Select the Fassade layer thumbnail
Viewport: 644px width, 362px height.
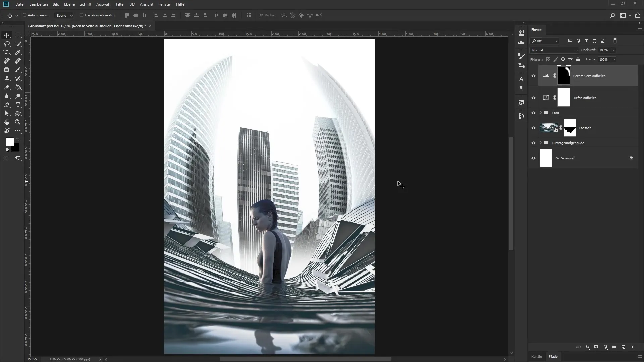549,128
